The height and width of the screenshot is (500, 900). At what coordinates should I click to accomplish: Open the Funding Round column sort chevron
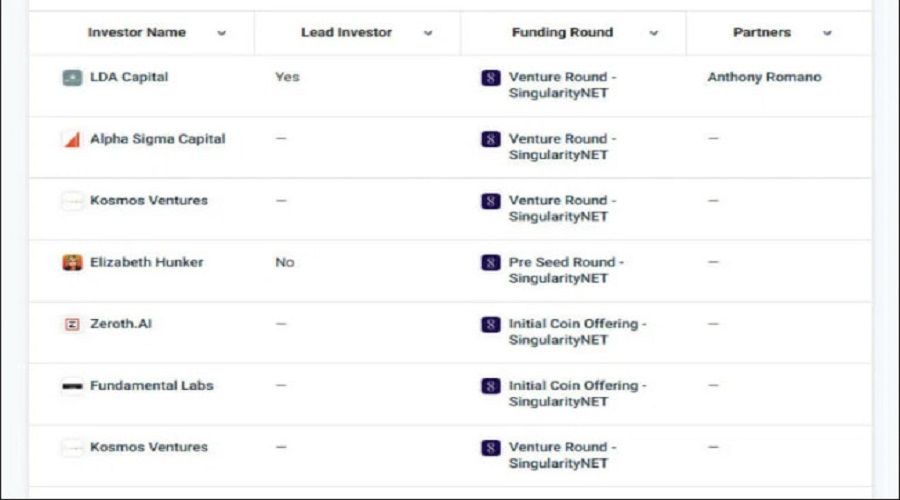654,33
